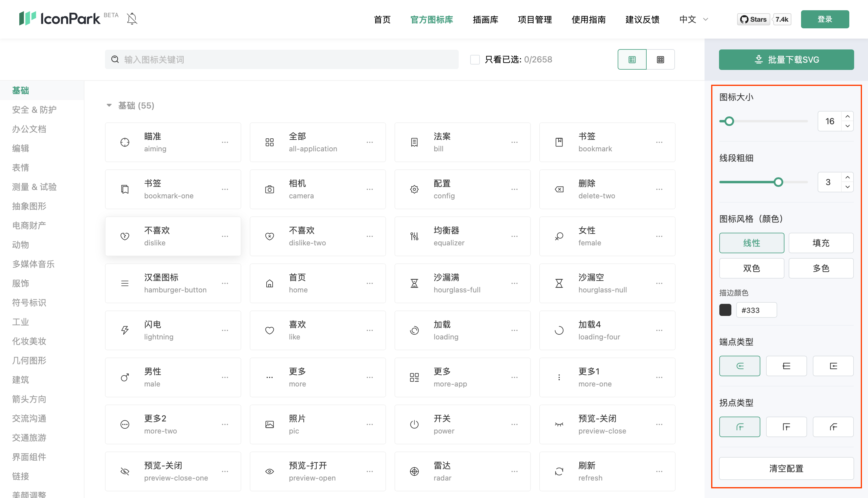Select the all-application grid icon
868x498 pixels.
pyautogui.click(x=270, y=142)
